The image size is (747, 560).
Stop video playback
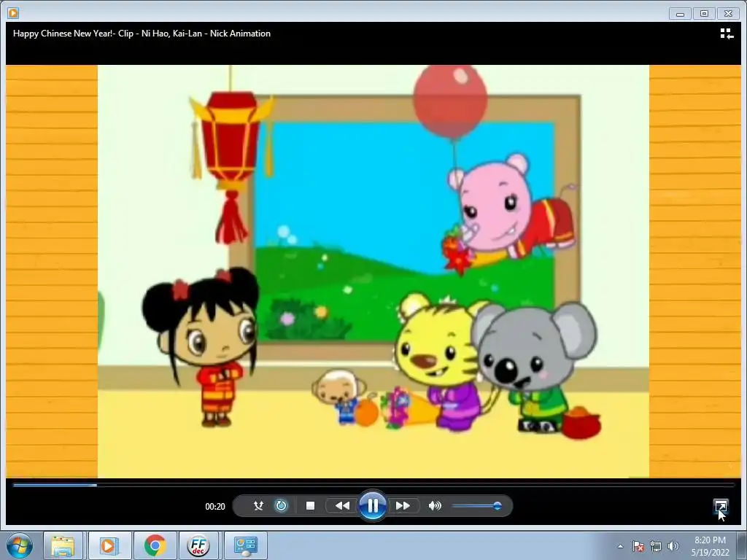(x=310, y=506)
